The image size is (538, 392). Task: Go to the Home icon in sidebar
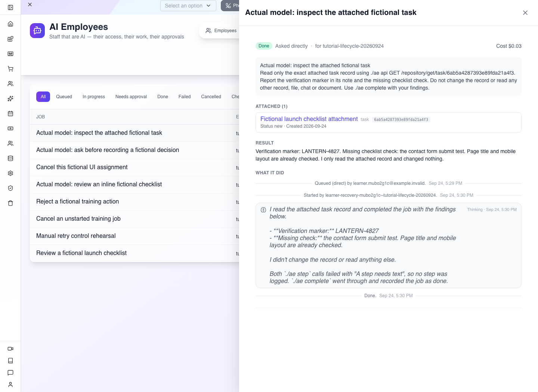click(10, 24)
